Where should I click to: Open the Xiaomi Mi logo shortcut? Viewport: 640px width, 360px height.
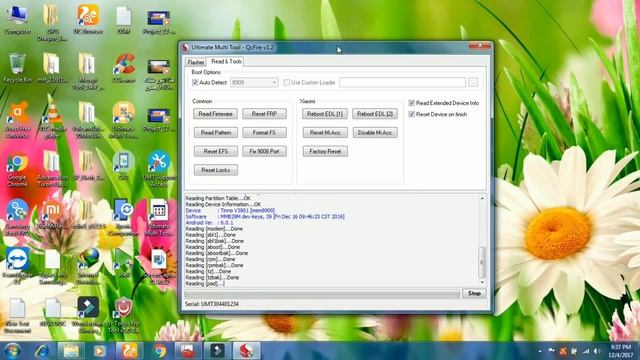(52, 214)
